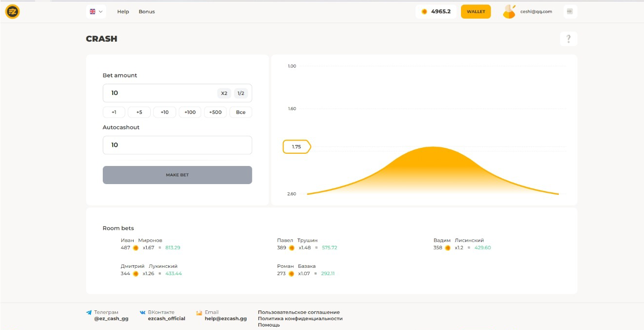Viewport: 644px width, 330px height.
Task: Open the question mark help icon
Action: 568,39
